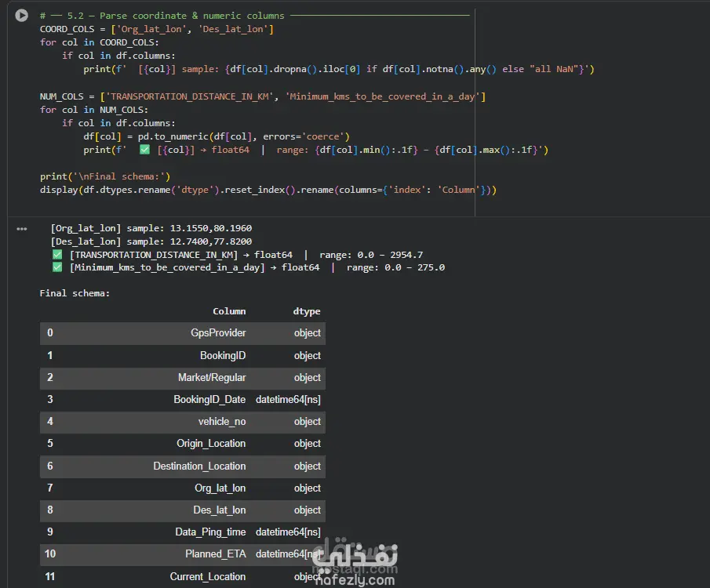710x588 pixels.
Task: Open the cell output options menu
Action: [x=22, y=229]
